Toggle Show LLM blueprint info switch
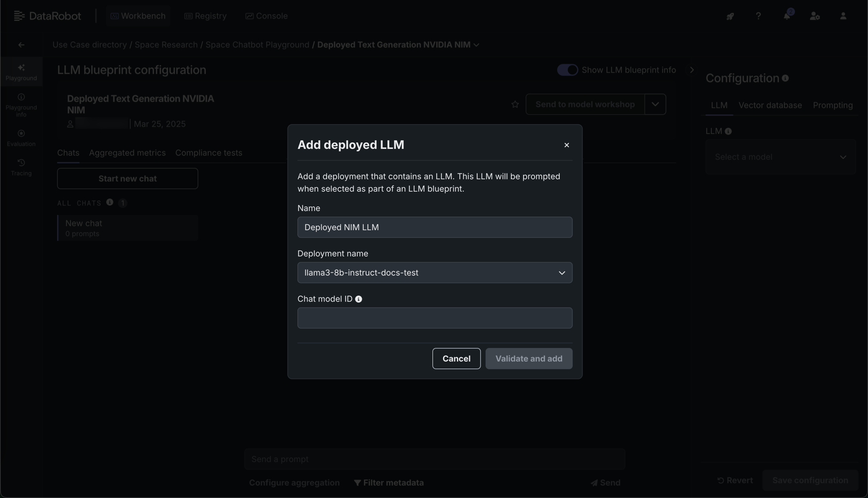This screenshot has height=498, width=868. point(567,70)
